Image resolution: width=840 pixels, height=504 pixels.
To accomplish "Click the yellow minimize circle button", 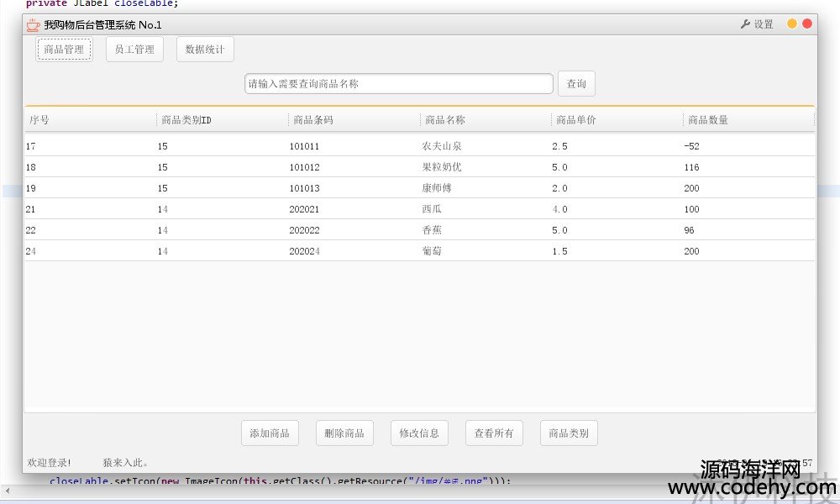I will [792, 24].
